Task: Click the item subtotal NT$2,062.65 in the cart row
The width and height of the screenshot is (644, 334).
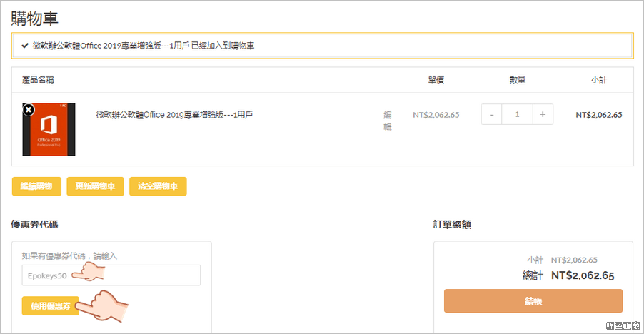Action: [599, 115]
